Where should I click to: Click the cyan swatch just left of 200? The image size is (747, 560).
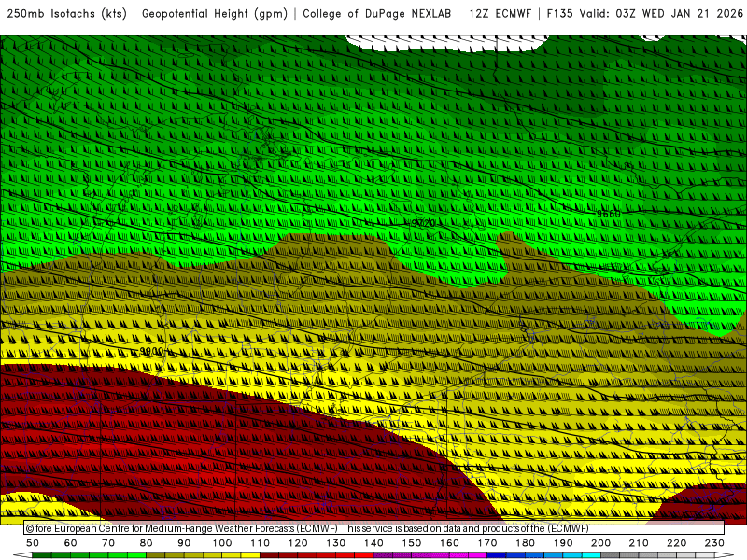point(591,555)
